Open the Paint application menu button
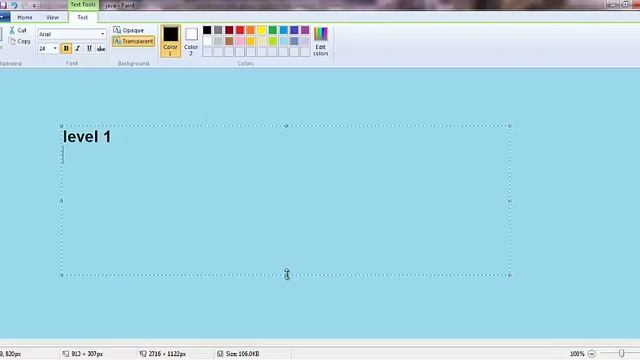This screenshot has height=360, width=640. pyautogui.click(x=4, y=17)
